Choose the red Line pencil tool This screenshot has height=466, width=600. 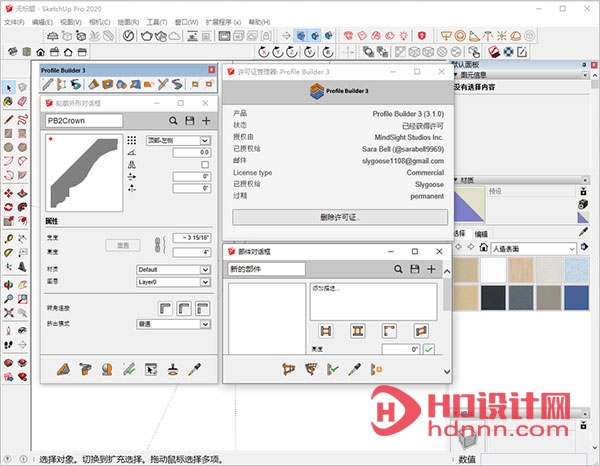(8, 119)
